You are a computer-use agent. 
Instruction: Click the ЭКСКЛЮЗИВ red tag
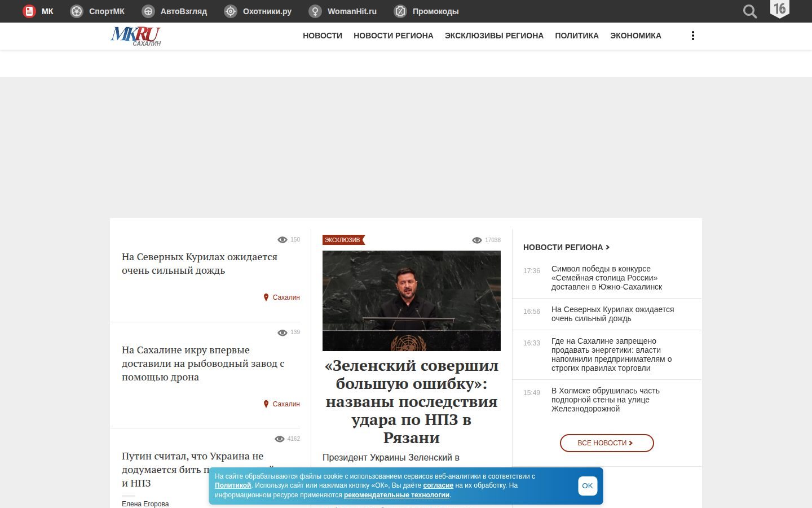coord(343,240)
